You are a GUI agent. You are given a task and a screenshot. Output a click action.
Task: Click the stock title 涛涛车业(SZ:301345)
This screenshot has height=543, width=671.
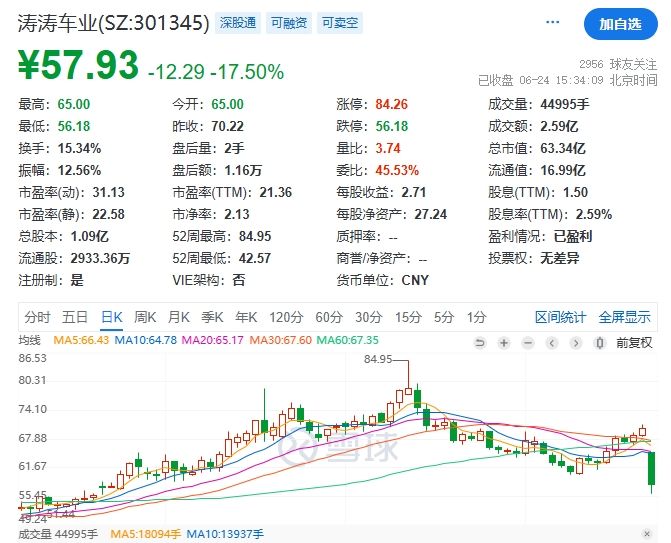click(x=114, y=23)
